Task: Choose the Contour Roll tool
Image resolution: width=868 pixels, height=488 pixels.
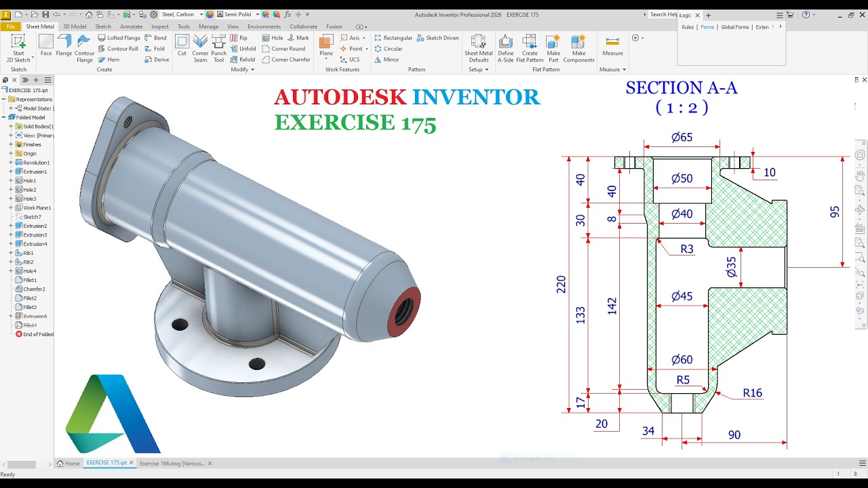Action: [x=117, y=49]
